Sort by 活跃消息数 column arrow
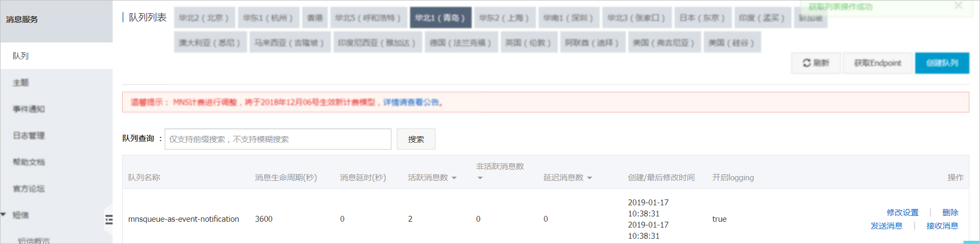The image size is (980, 244). (x=454, y=178)
